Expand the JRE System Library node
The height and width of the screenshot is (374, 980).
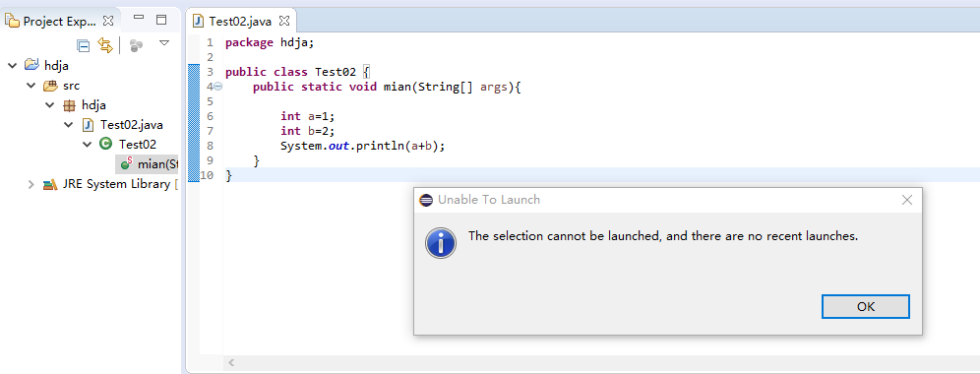(31, 184)
